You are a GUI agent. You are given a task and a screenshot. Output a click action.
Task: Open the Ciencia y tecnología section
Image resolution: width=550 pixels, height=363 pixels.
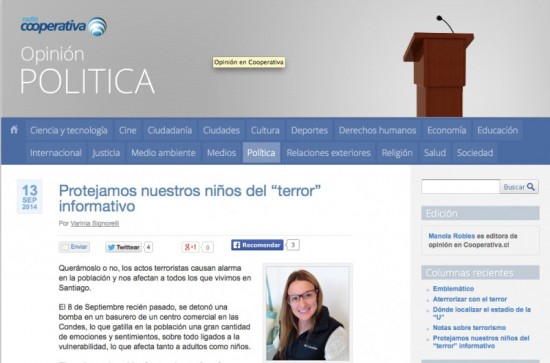(69, 130)
